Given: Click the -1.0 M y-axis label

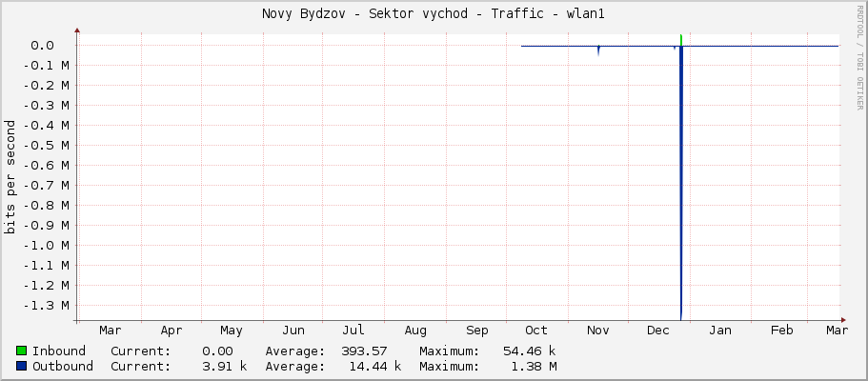Looking at the screenshot, I should pos(46,246).
